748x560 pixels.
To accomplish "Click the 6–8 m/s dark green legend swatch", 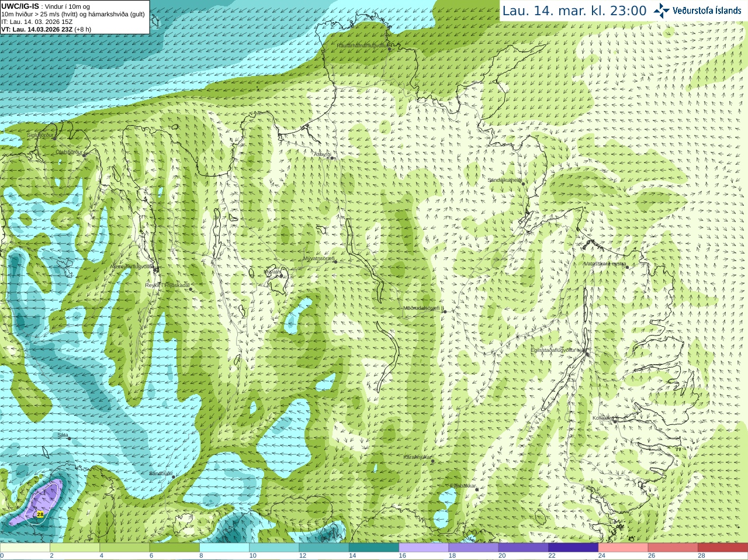I will tap(174, 548).
